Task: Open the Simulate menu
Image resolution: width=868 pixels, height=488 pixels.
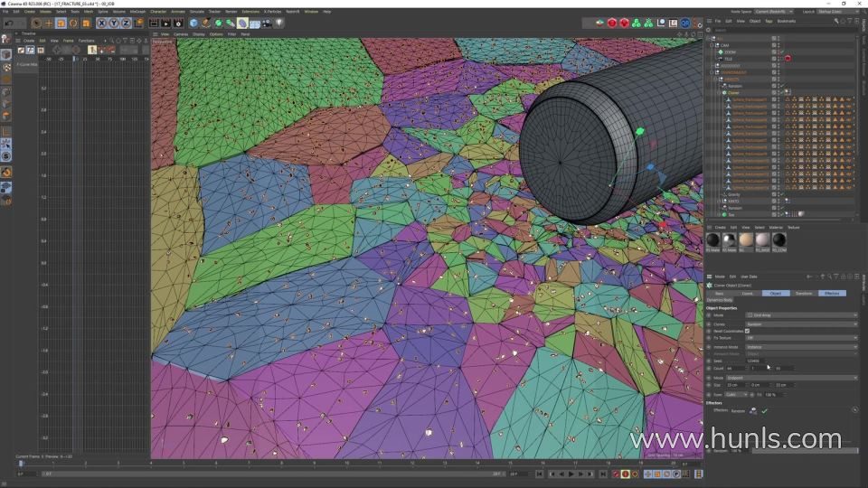Action: coord(196,12)
